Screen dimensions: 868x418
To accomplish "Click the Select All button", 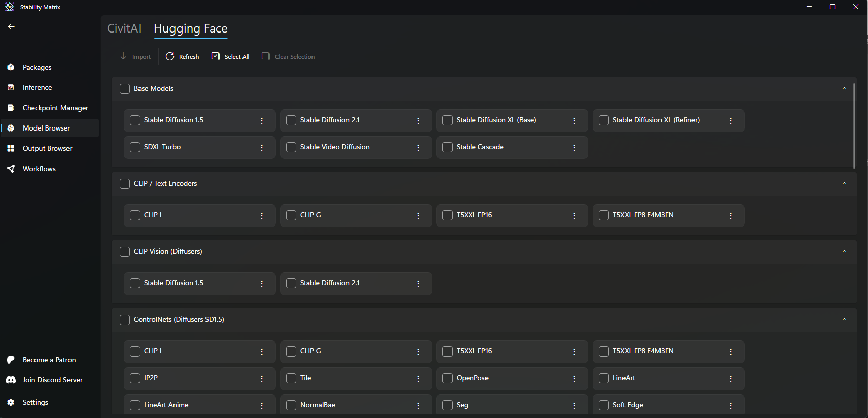I will coord(230,57).
